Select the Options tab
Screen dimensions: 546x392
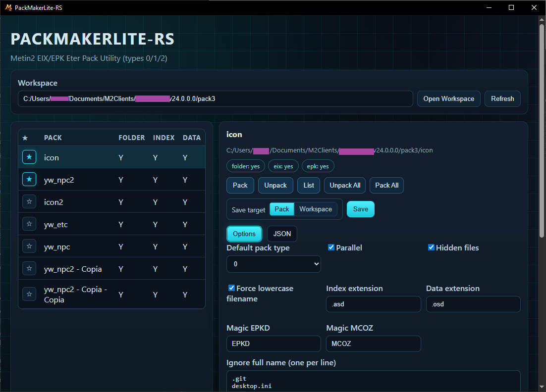click(x=244, y=234)
